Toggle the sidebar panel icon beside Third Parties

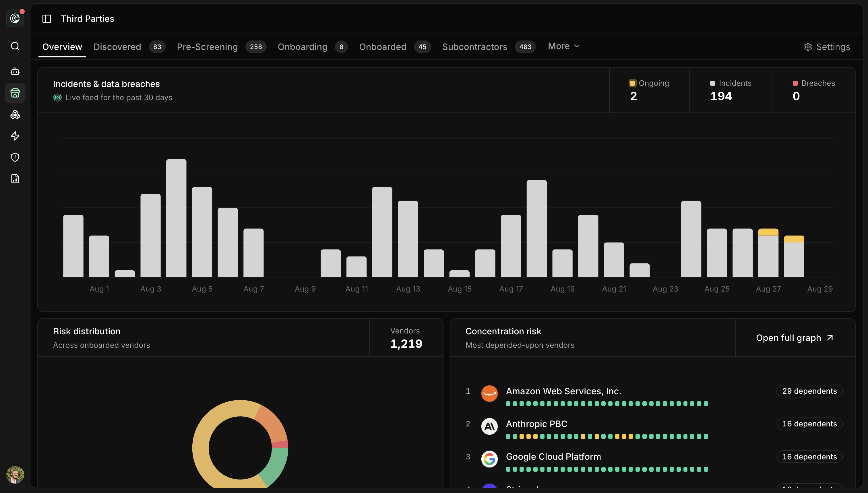[x=47, y=19]
